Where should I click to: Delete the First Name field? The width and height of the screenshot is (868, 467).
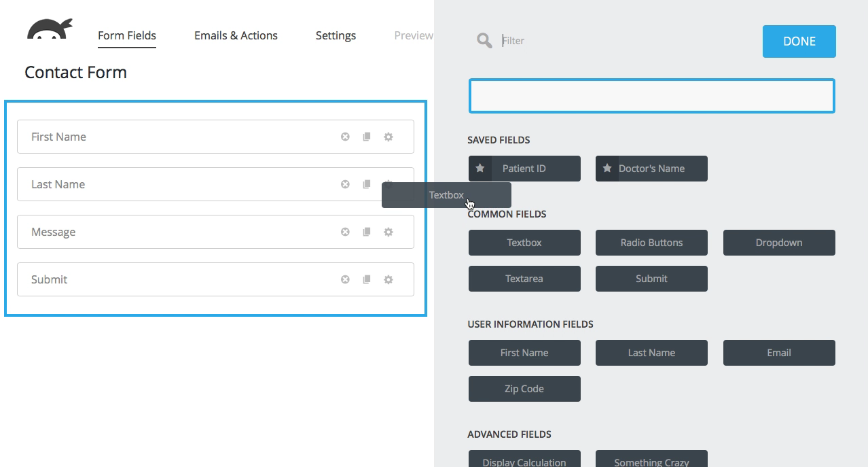(x=345, y=137)
